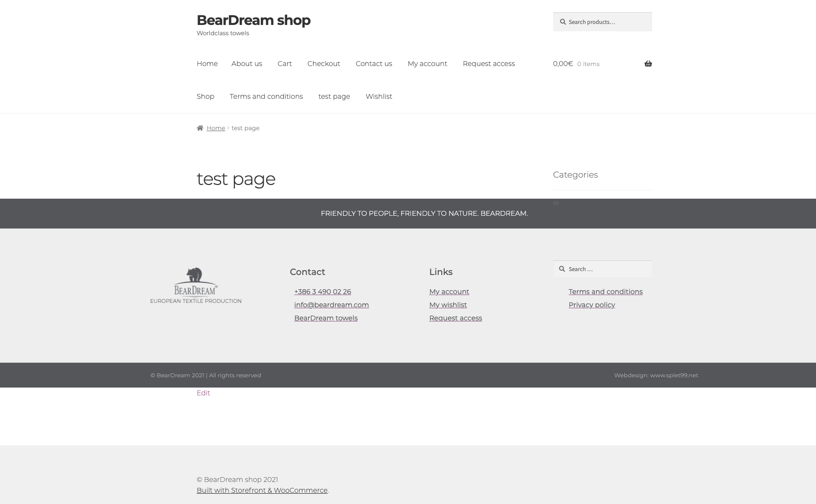Click the Search products field
Screen dimensions: 816x504
coord(602,22)
